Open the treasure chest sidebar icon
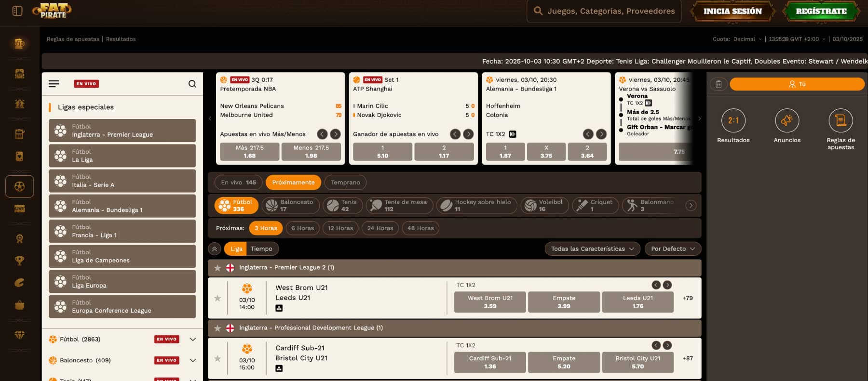 point(19,74)
